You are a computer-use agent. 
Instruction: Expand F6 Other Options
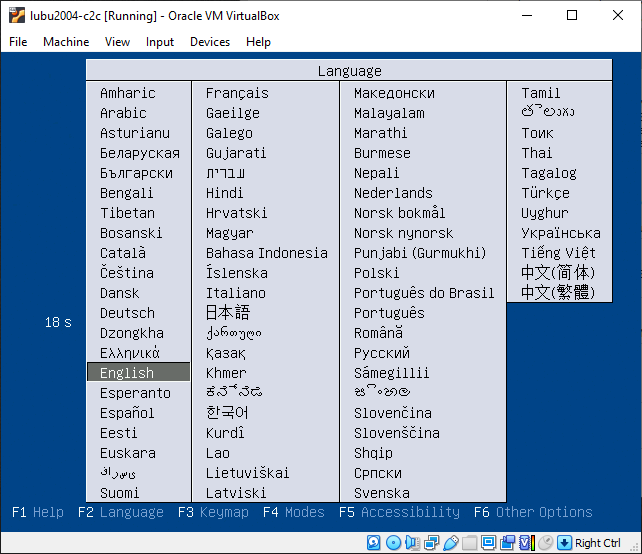coord(533,512)
